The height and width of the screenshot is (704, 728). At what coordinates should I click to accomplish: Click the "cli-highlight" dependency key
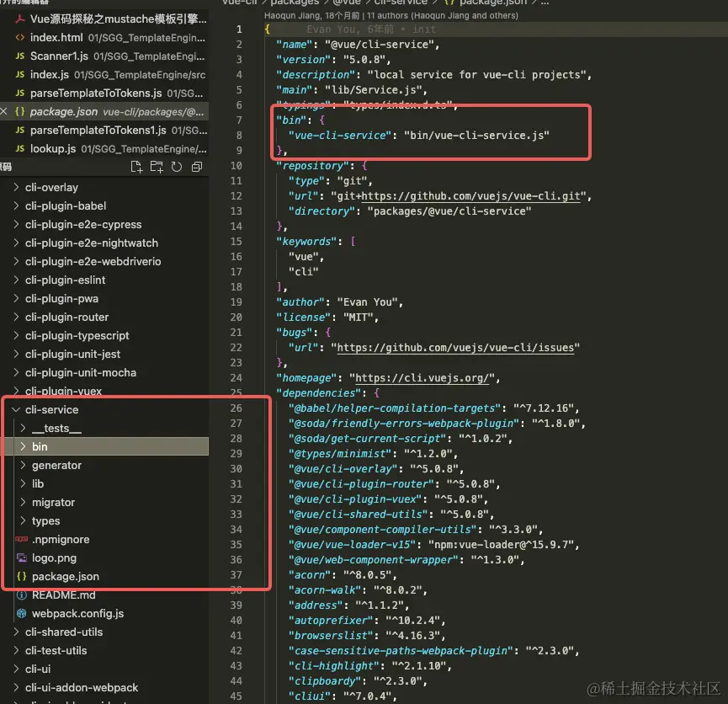click(334, 666)
